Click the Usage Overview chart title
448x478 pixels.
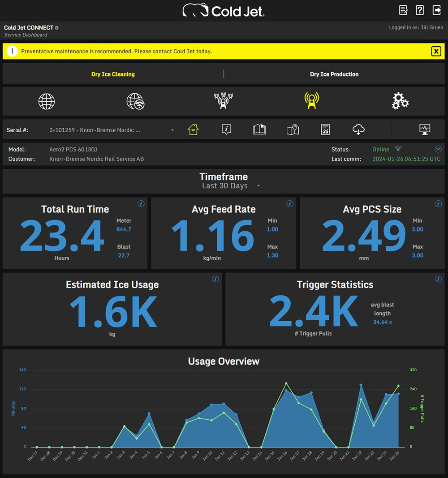[224, 361]
